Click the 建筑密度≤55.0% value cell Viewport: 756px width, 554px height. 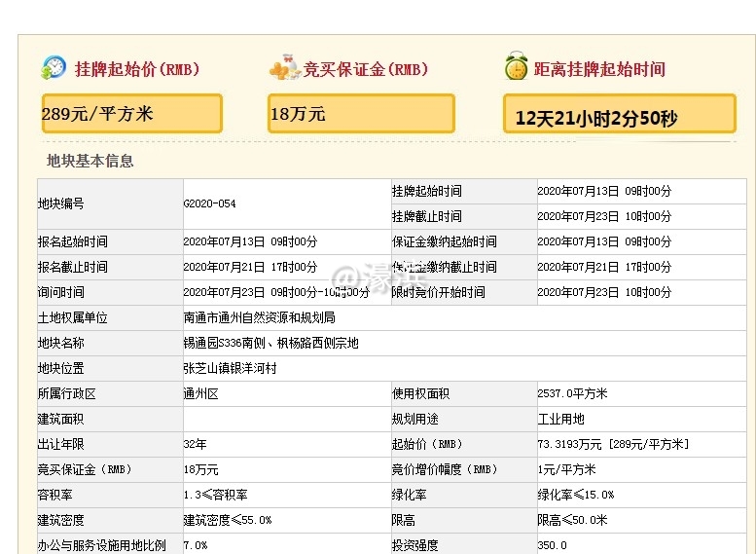(228, 520)
